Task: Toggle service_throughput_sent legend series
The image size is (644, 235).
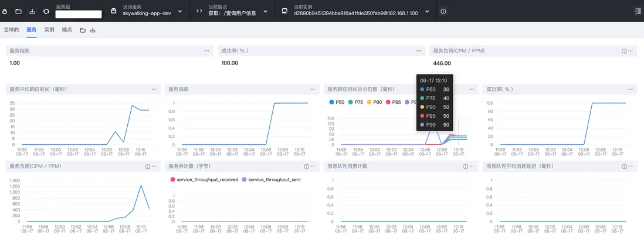Action: click(271, 180)
